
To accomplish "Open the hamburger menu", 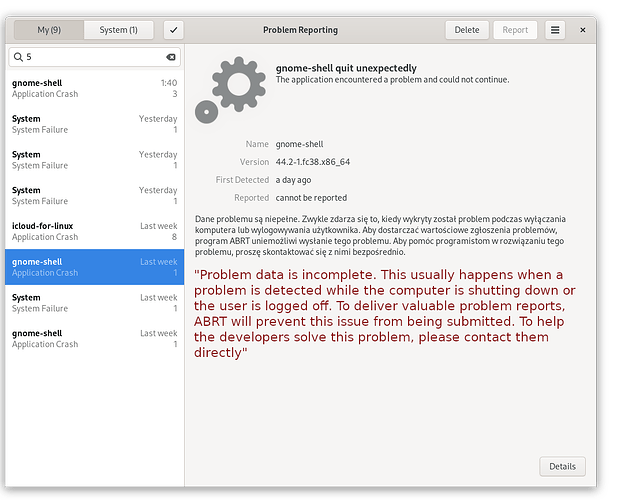I will click(555, 30).
